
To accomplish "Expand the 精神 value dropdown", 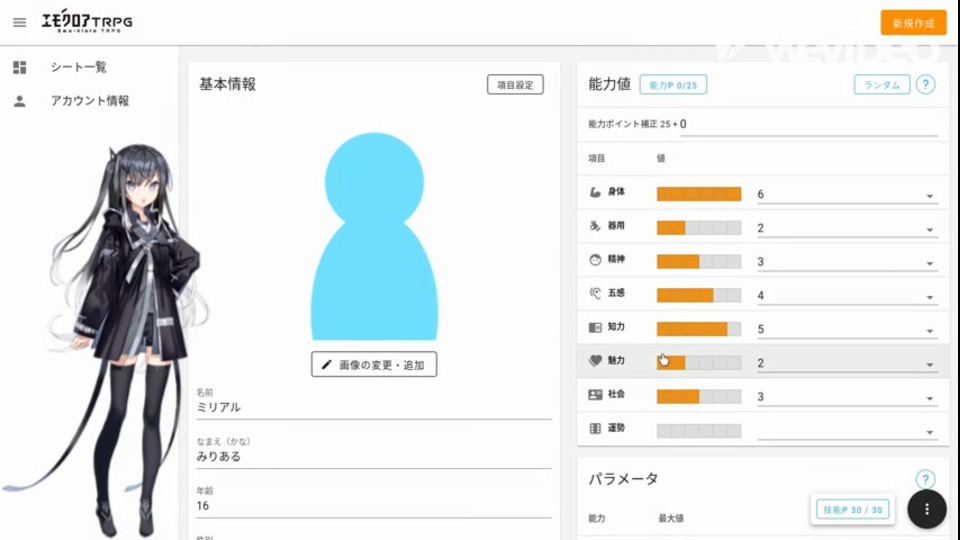I will 847,262.
